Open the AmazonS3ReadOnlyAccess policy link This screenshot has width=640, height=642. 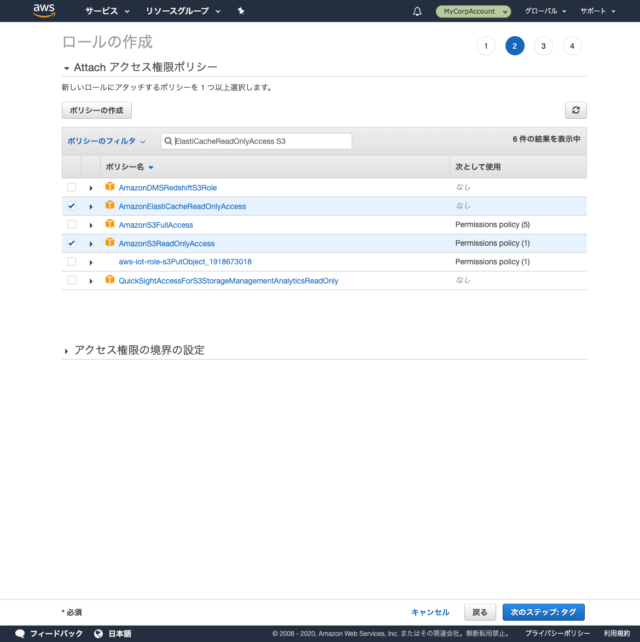166,244
